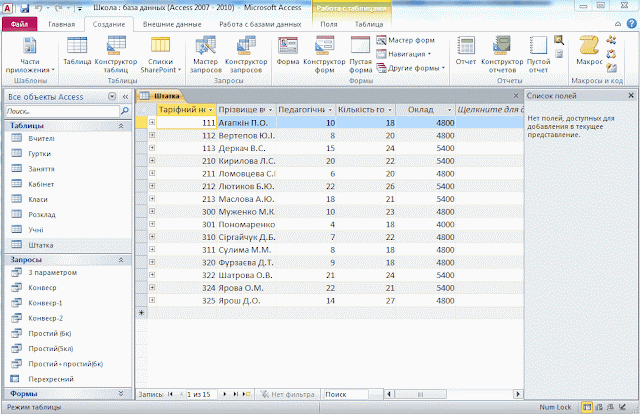The height and width of the screenshot is (414, 640).
Task: Create a Пустой отчет
Action: [x=538, y=55]
